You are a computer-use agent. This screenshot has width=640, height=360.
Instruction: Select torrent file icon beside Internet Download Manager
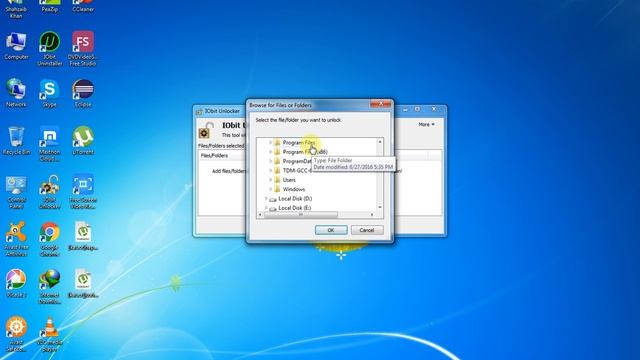pyautogui.click(x=83, y=283)
